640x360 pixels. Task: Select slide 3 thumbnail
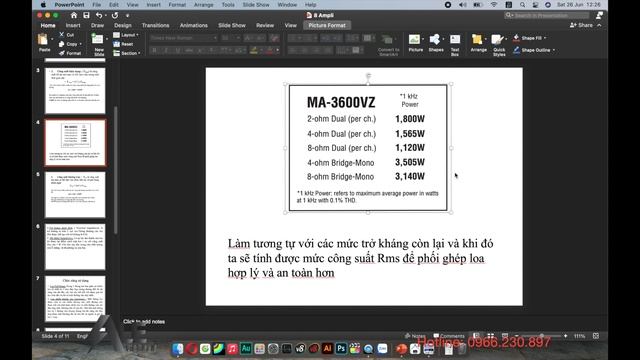pos(75,91)
